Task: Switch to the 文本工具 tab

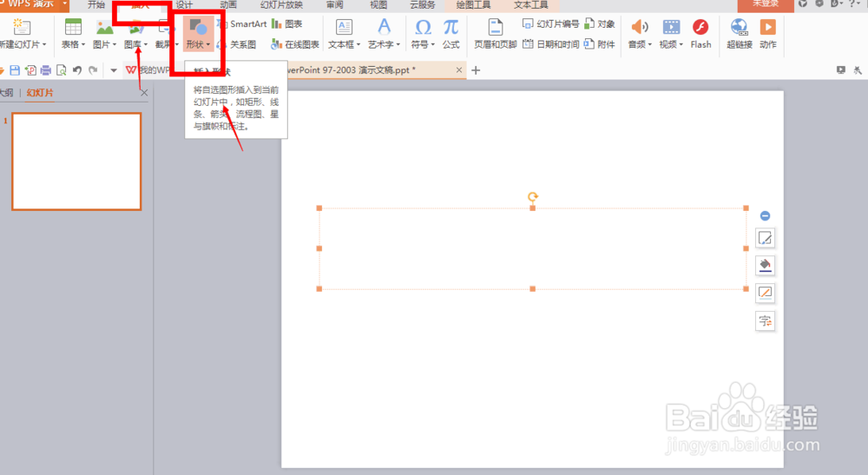Action: [x=531, y=4]
